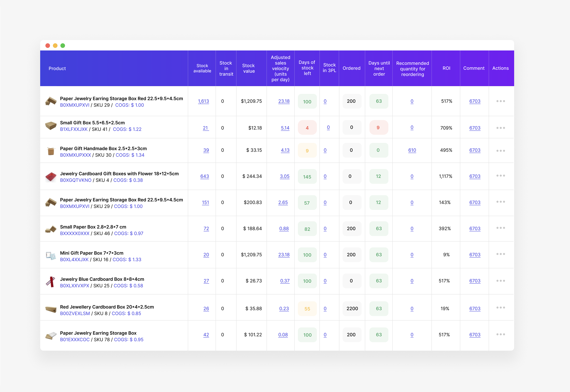Click ROI value 709%

(x=446, y=128)
